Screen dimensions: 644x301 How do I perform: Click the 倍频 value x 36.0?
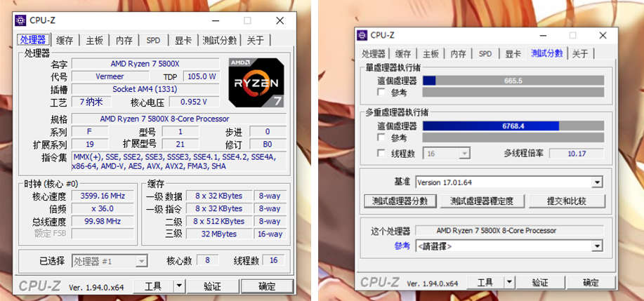click(103, 208)
